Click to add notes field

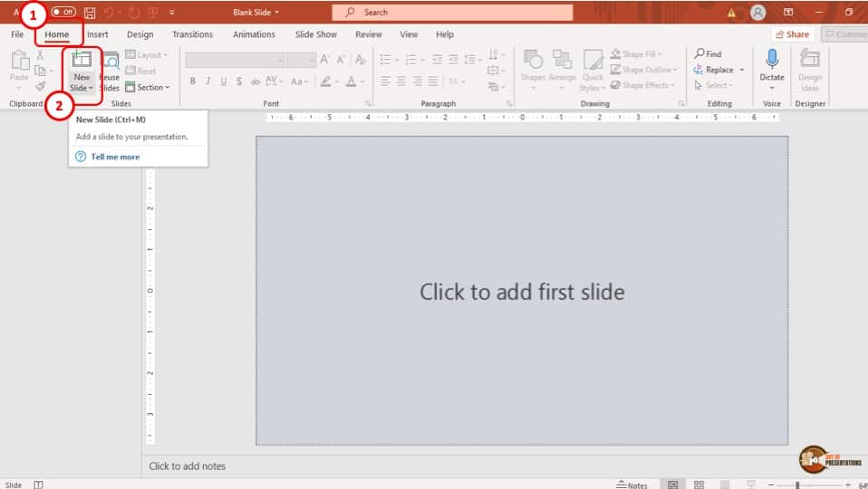tap(188, 466)
